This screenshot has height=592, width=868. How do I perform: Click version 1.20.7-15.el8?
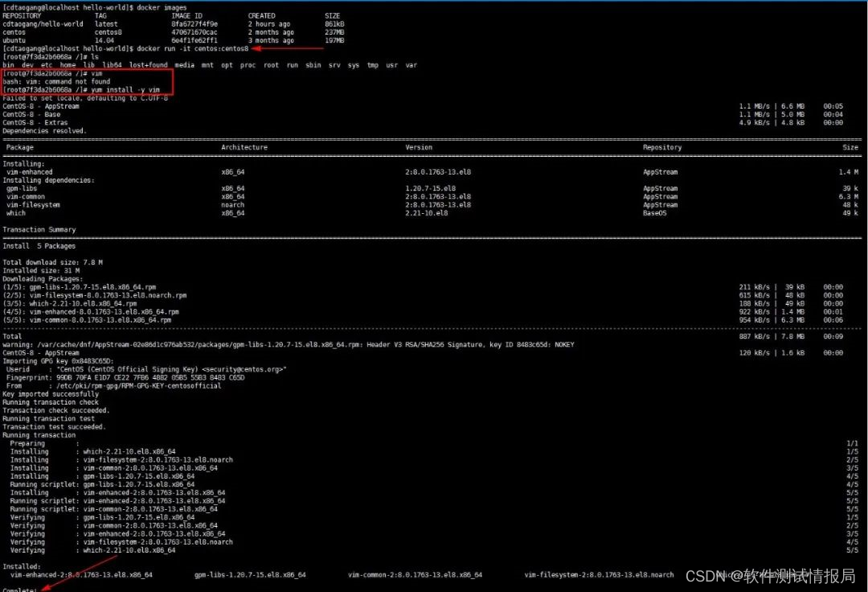point(431,189)
